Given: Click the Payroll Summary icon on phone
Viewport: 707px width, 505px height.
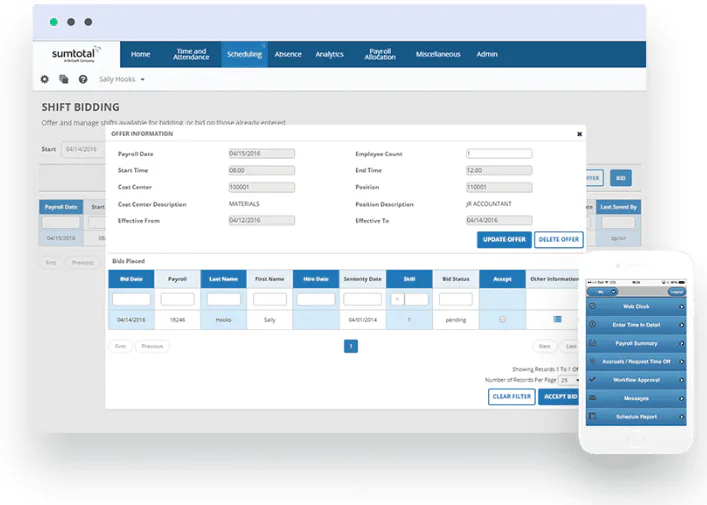Looking at the screenshot, I should (592, 343).
